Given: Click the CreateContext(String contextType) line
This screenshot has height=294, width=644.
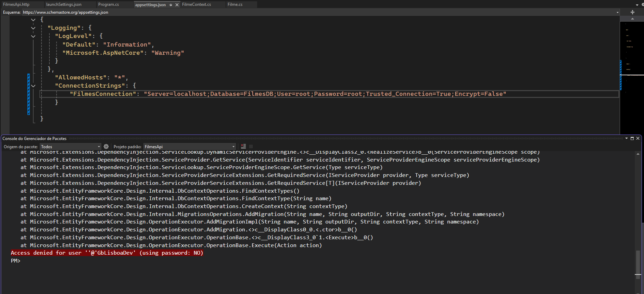Looking at the screenshot, I should coord(184,206).
